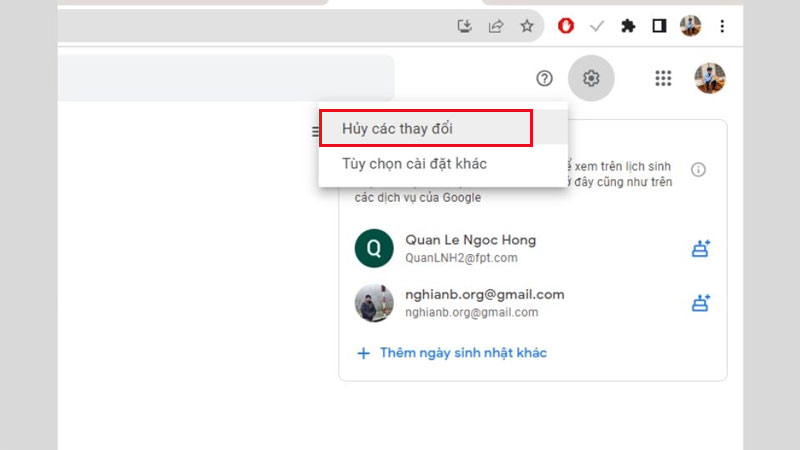Open the red ad-blocker extension icon
Screen dimensions: 800x450
click(565, 26)
